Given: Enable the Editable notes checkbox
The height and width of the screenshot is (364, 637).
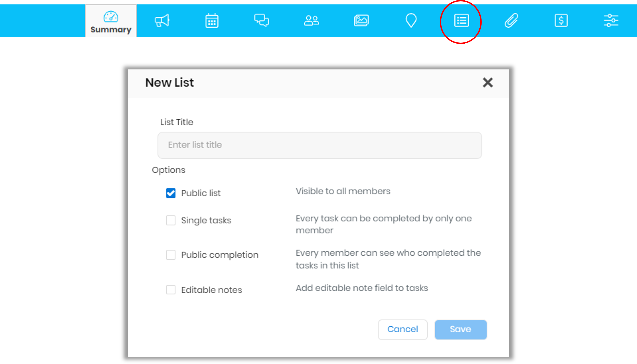Looking at the screenshot, I should [x=171, y=290].
